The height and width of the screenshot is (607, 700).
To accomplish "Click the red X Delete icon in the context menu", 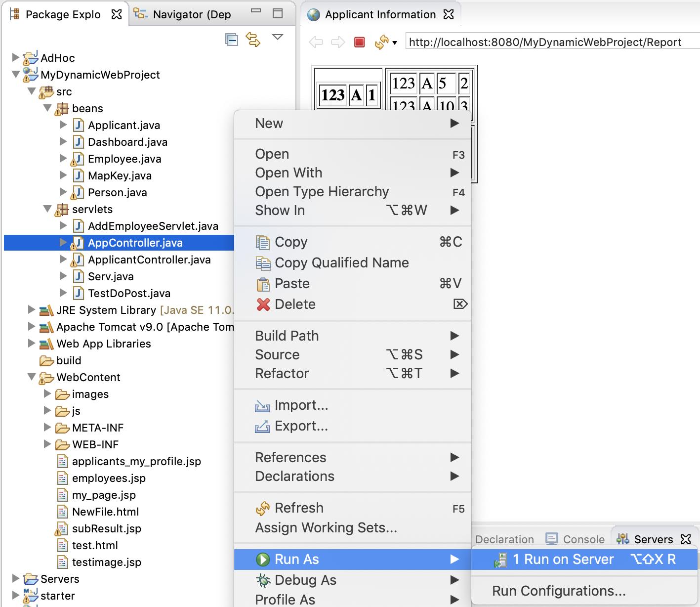I will tap(262, 304).
